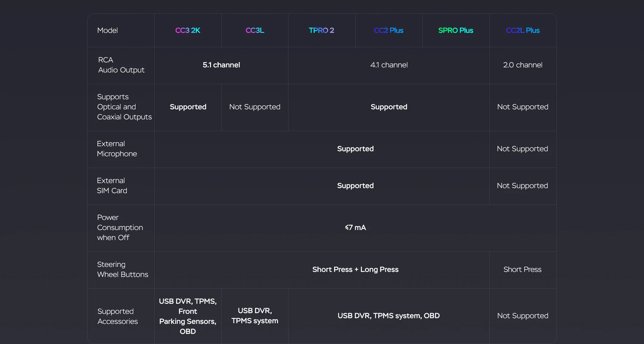The width and height of the screenshot is (644, 344).
Task: Open the CC2L Plus model link
Action: pos(523,30)
